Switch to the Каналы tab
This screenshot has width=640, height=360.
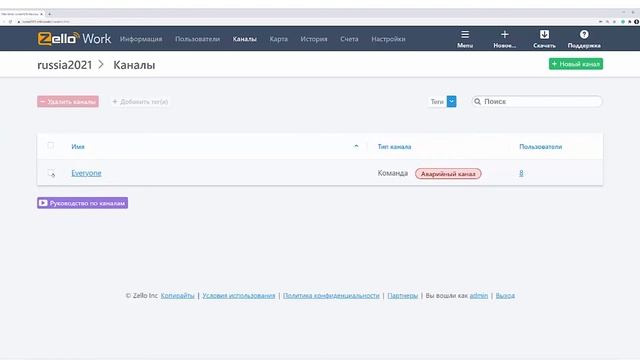(x=244, y=39)
